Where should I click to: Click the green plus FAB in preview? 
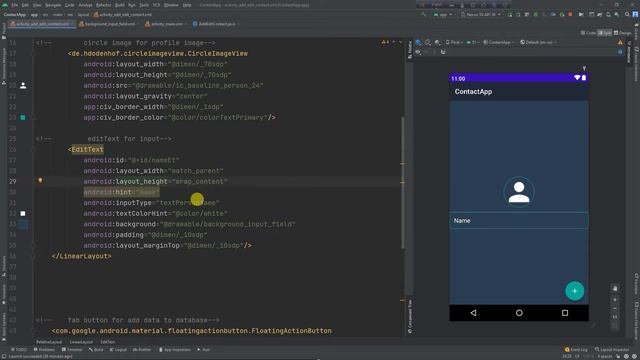coord(575,291)
